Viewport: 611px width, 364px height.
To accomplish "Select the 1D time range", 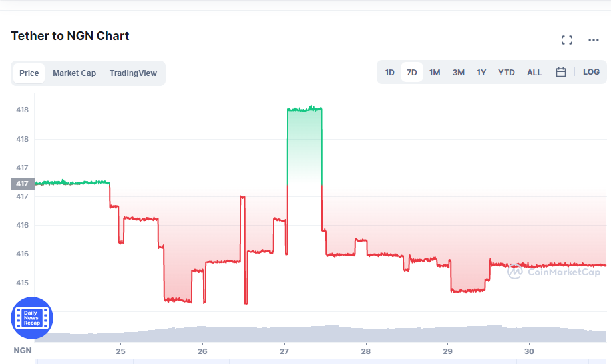I will (389, 72).
